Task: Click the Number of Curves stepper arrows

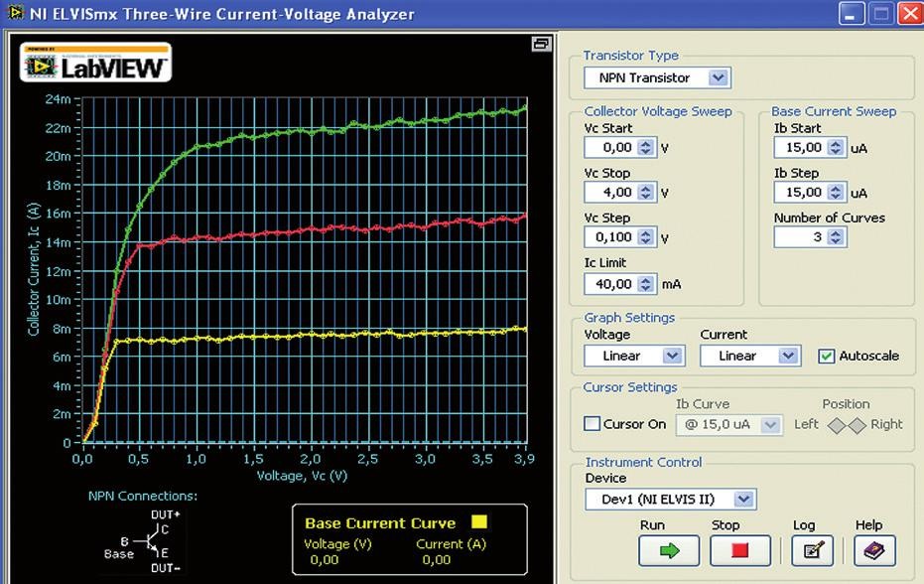Action: [836, 237]
